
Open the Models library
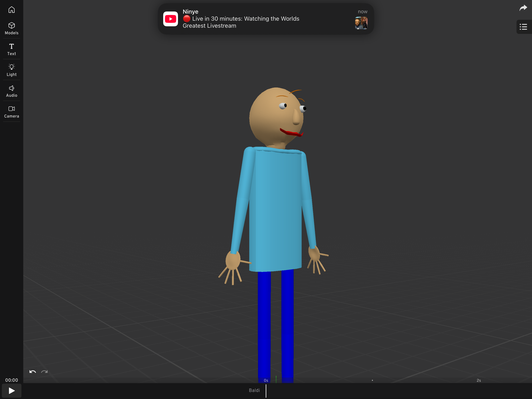[11, 28]
